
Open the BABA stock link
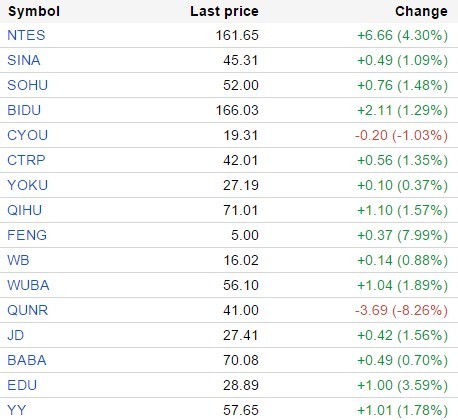tap(27, 360)
